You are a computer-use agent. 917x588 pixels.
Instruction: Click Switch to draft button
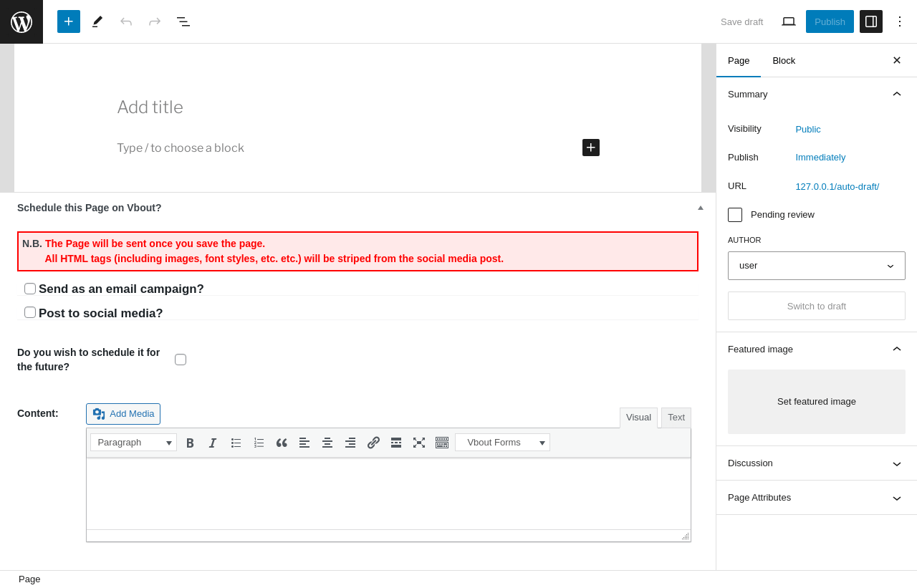click(x=817, y=306)
